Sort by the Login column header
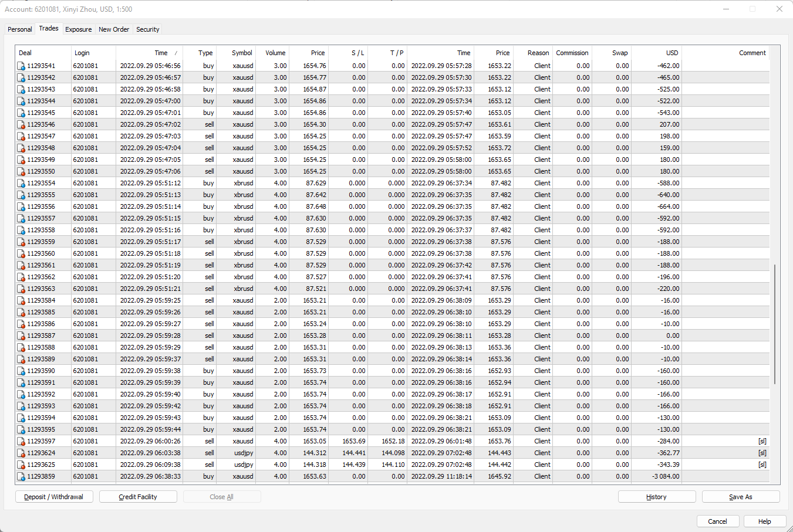Screen dimensions: 793x532 (93, 53)
